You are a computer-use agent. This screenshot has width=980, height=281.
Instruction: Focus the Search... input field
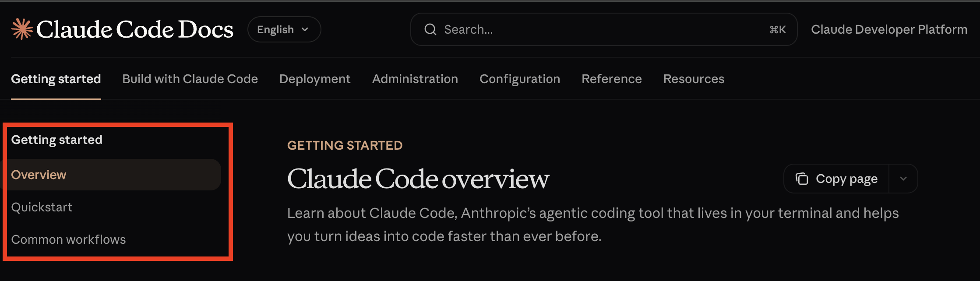(x=604, y=29)
